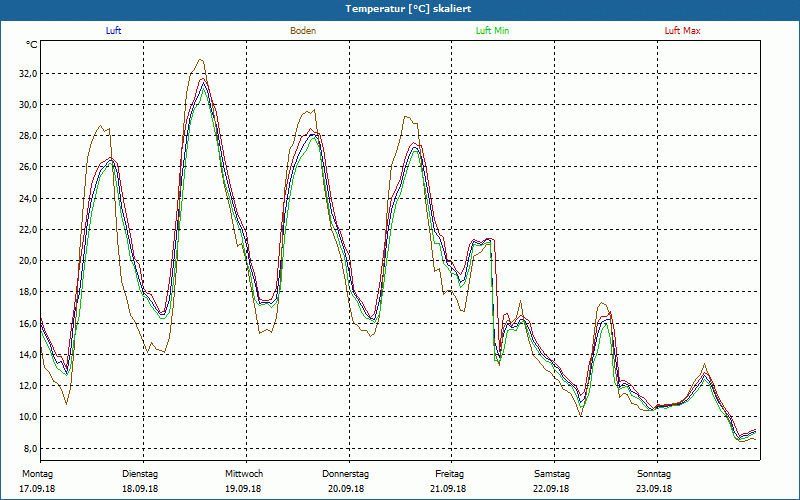Image resolution: width=800 pixels, height=500 pixels.
Task: Click the 22,0 y-axis value
Action: coord(28,230)
